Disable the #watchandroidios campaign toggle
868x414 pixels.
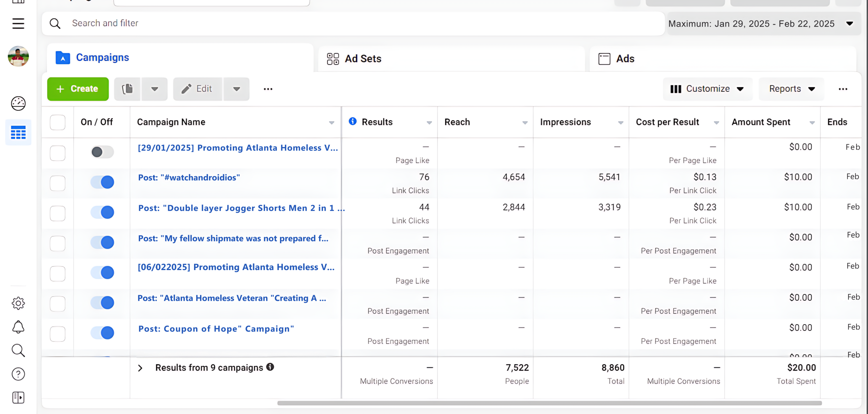102,182
